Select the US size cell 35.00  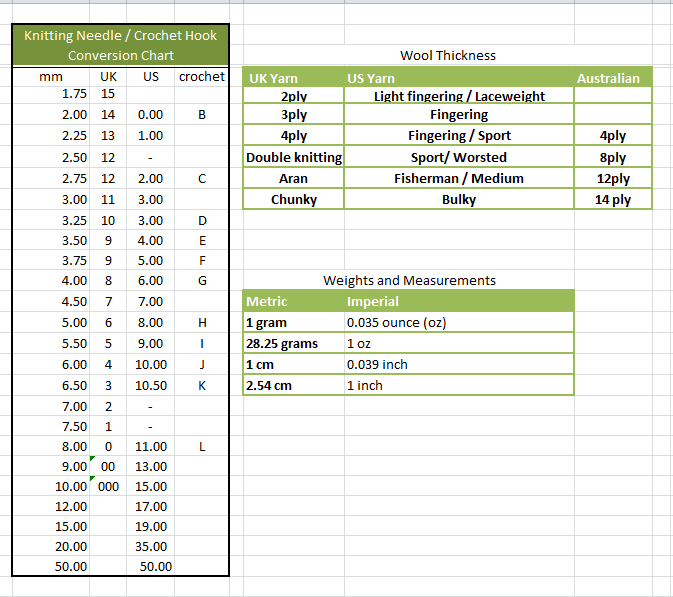point(151,546)
